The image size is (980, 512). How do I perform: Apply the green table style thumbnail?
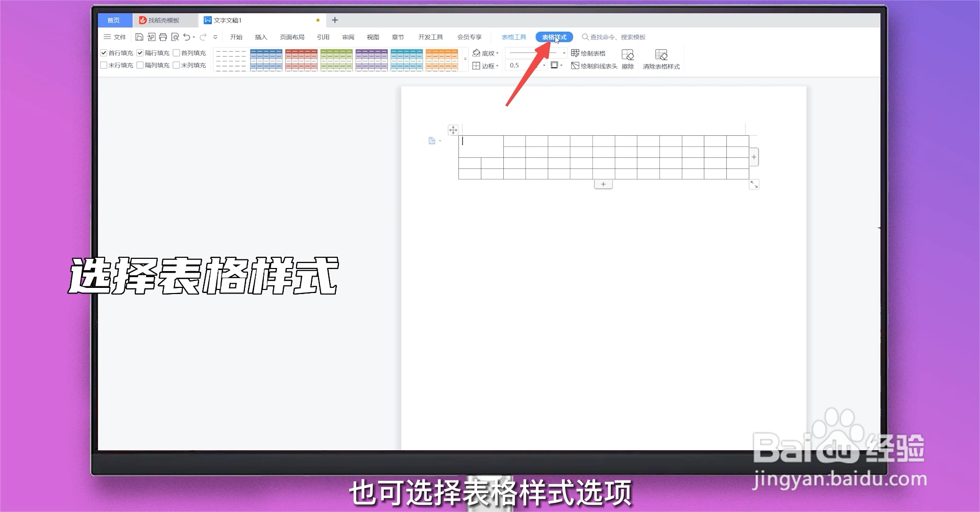336,60
